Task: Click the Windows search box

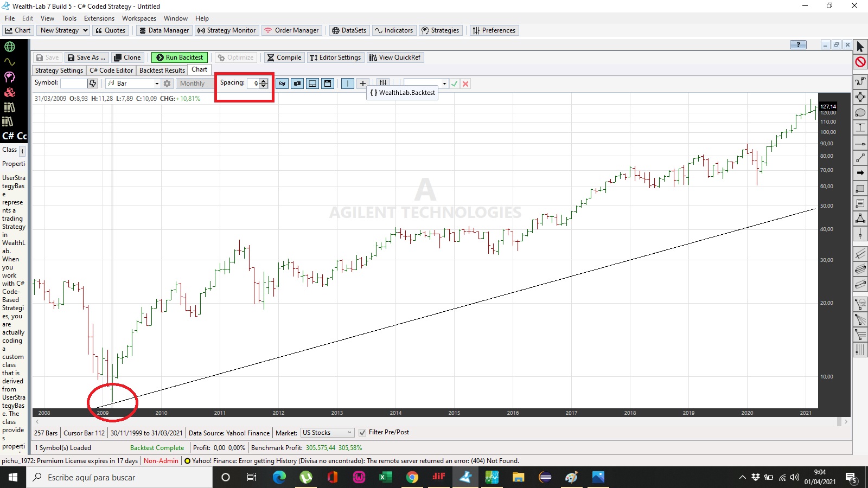Action: tap(119, 477)
